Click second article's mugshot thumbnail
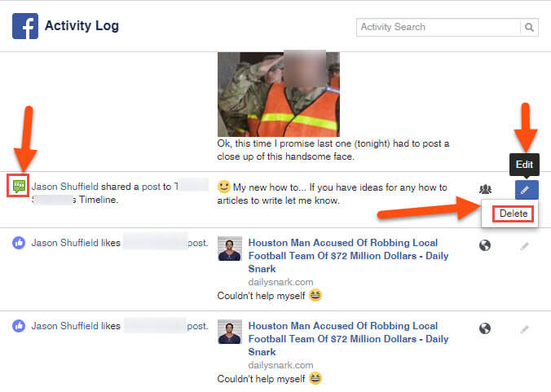Image resolution: width=551 pixels, height=392 pixels. click(x=230, y=332)
